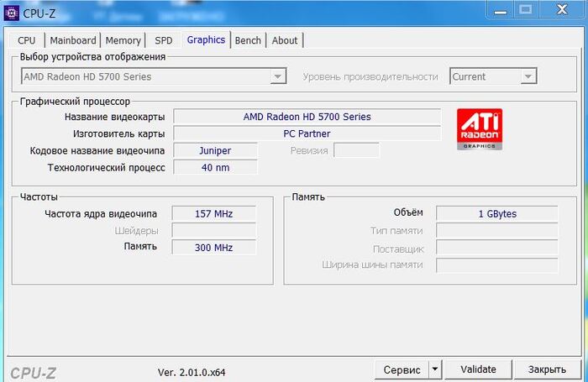Expand the display device selection dropdown
The height and width of the screenshot is (382, 588).
click(278, 76)
